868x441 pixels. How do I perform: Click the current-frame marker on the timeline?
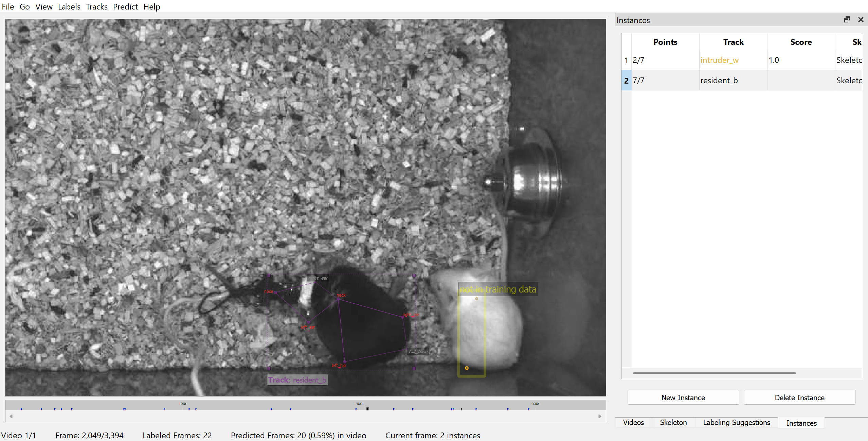coord(367,409)
